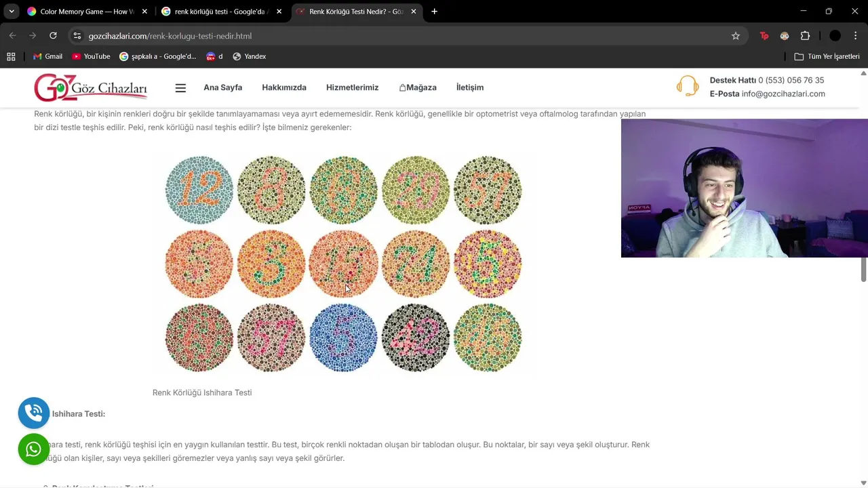
Task: Open the Extensions puzzle icon
Action: [805, 36]
